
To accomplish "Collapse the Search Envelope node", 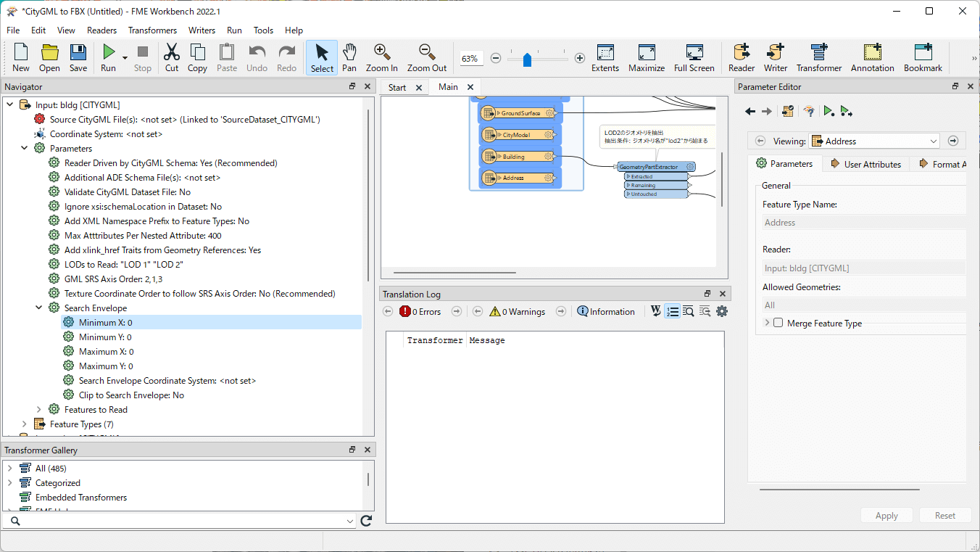I will (38, 308).
